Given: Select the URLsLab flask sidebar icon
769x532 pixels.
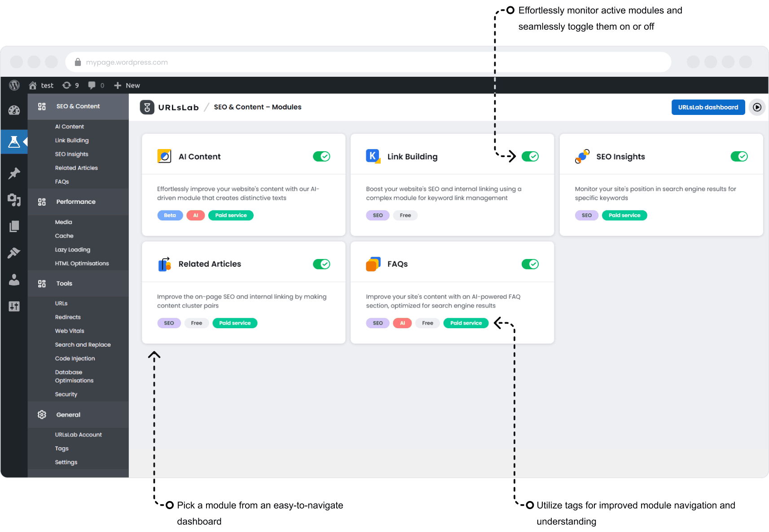Looking at the screenshot, I should point(14,142).
